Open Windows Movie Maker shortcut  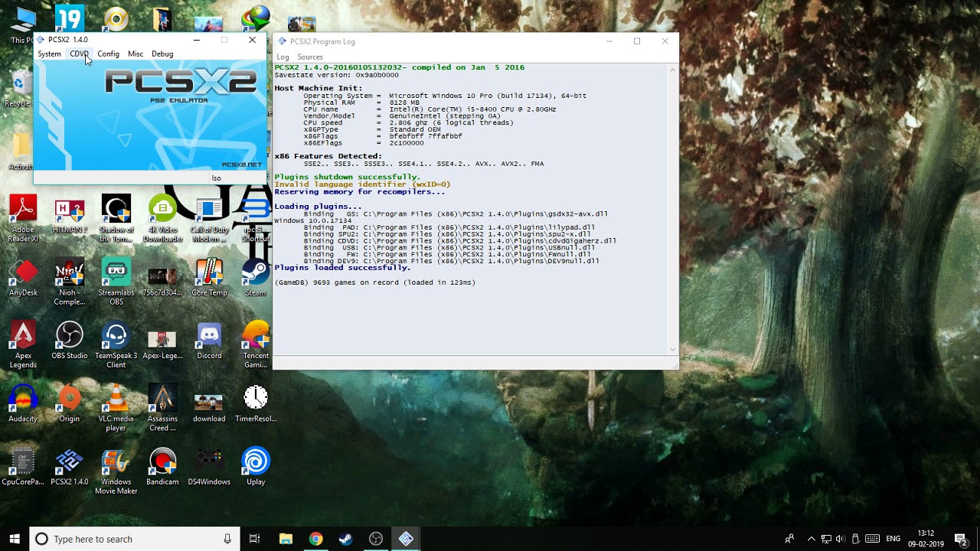pos(116,471)
